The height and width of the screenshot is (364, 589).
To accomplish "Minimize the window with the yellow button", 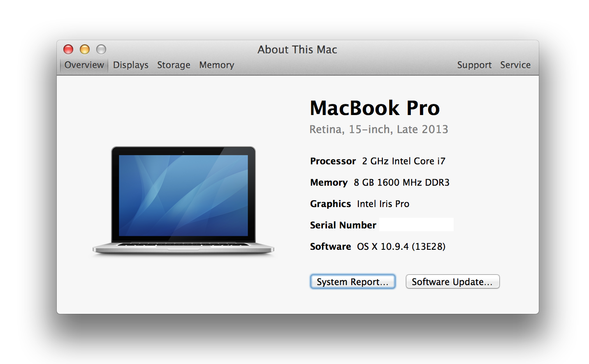I will (85, 49).
